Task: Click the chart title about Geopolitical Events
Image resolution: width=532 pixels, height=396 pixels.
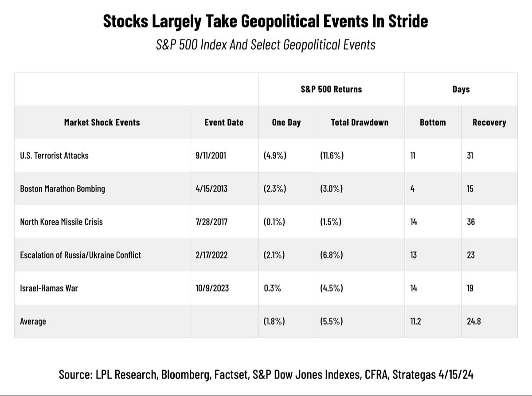Action: [266, 21]
